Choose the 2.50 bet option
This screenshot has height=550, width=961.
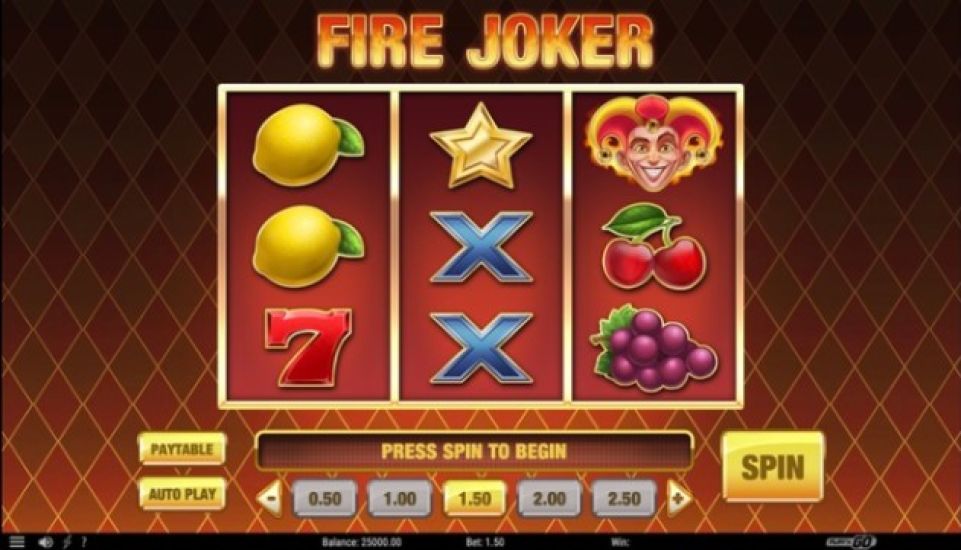624,498
